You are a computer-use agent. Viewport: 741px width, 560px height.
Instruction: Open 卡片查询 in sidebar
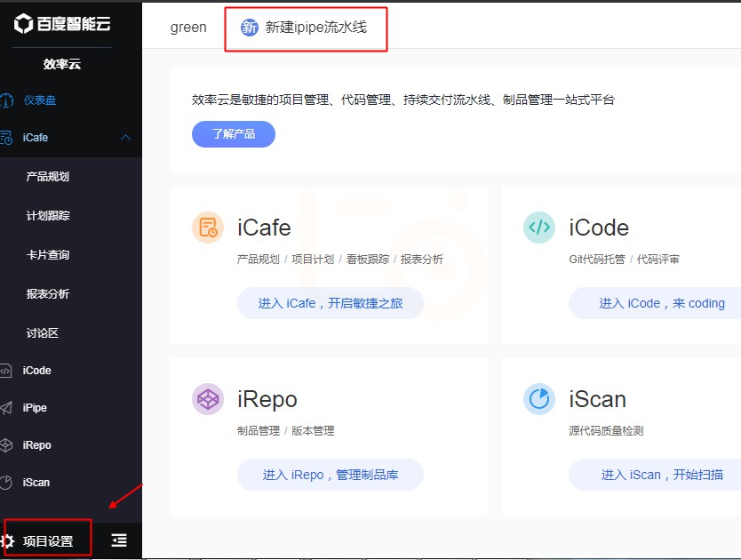click(48, 255)
